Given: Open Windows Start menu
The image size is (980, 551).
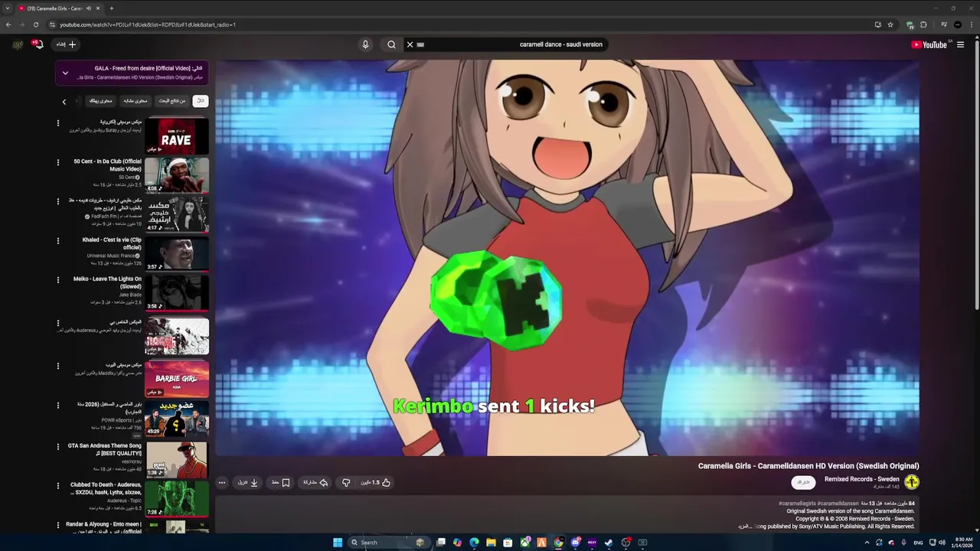Looking at the screenshot, I should point(338,543).
